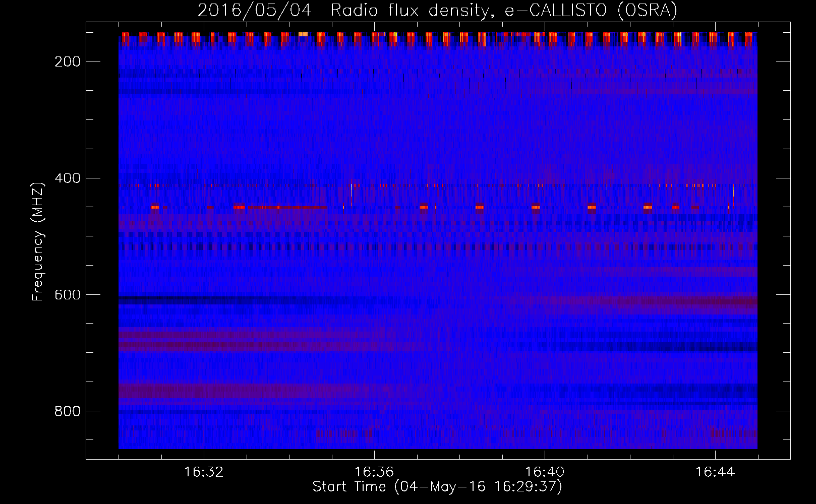The height and width of the screenshot is (504, 816).
Task: Click the 'Frequency (MHZ)' axis label
Action: click(38, 241)
